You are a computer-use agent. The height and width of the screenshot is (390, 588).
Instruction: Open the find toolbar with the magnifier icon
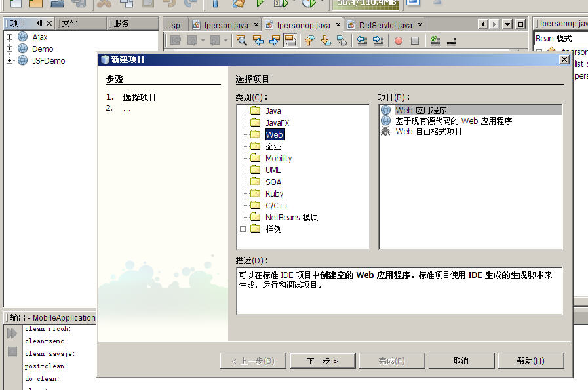coord(242,41)
